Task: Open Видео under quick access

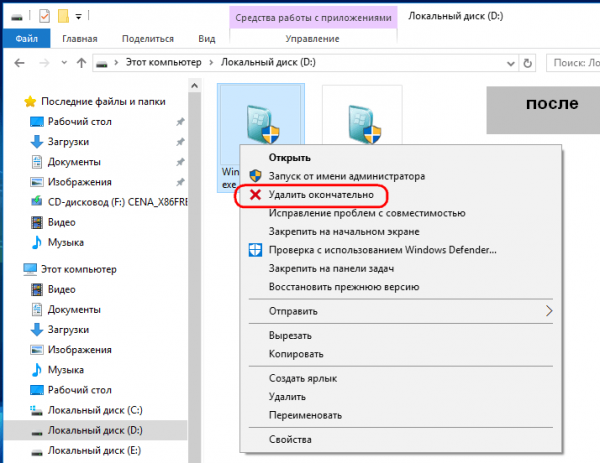Action: (x=61, y=222)
